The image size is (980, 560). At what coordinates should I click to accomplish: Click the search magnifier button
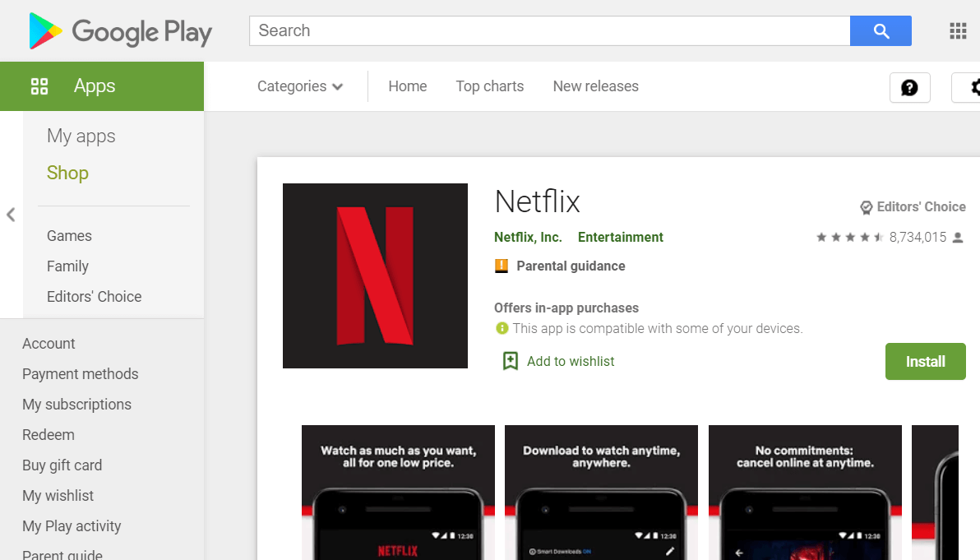[x=881, y=30]
